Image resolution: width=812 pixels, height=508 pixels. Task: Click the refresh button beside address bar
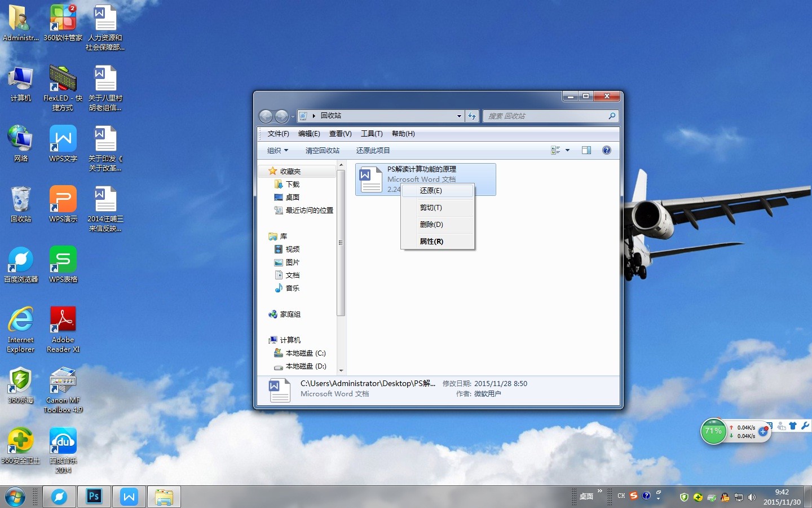[472, 116]
